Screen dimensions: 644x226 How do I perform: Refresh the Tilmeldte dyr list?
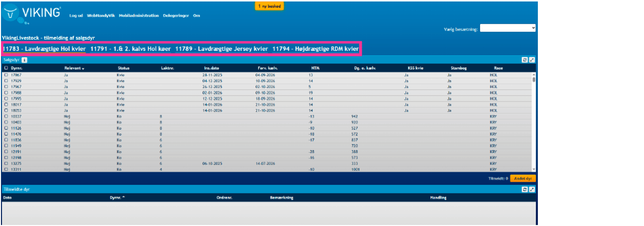[x=524, y=189]
